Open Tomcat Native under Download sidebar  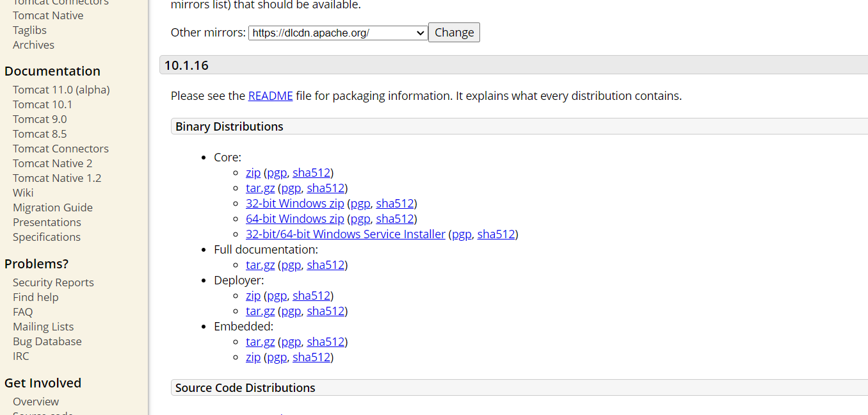(x=48, y=15)
